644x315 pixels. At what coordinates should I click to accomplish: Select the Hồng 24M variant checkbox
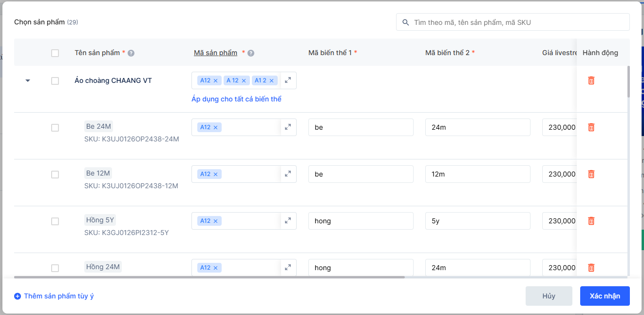tap(55, 268)
